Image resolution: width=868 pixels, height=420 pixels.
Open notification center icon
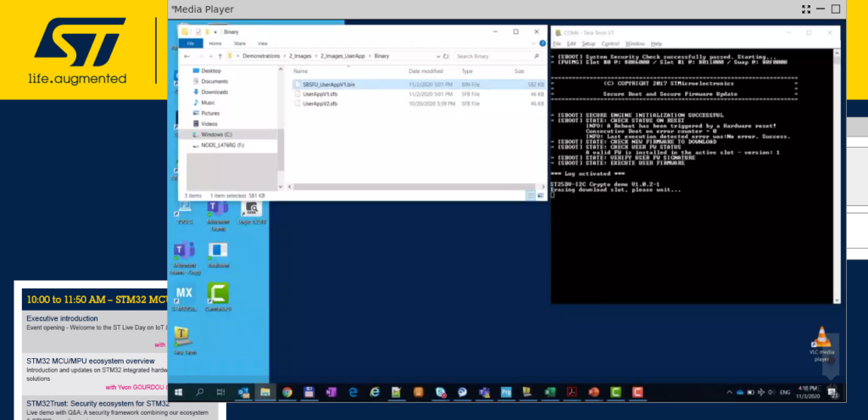coord(832,392)
